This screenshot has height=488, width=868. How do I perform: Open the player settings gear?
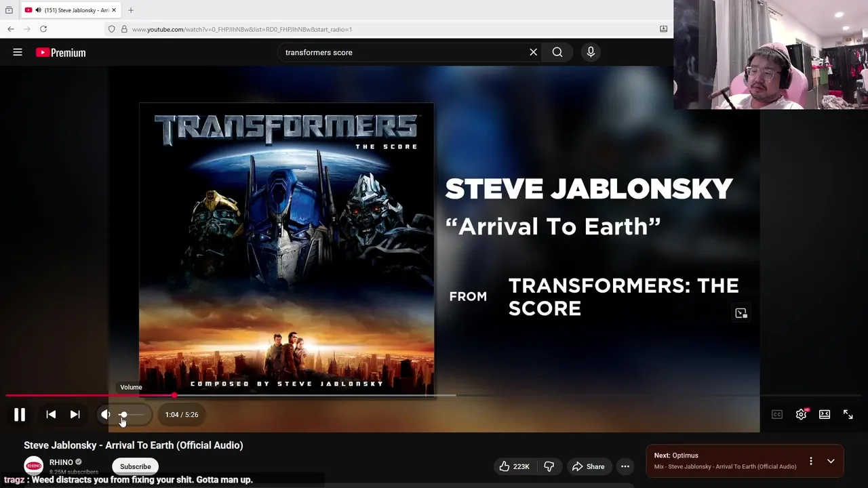(x=801, y=415)
